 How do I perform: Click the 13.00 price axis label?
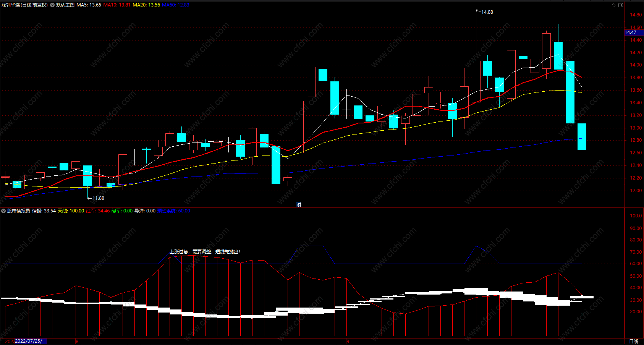pos(636,128)
